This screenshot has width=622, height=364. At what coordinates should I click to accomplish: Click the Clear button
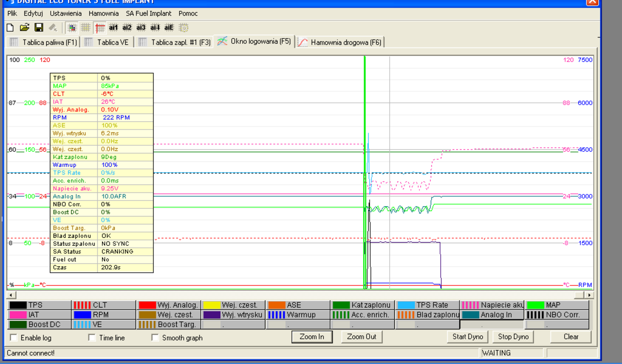[x=571, y=337]
